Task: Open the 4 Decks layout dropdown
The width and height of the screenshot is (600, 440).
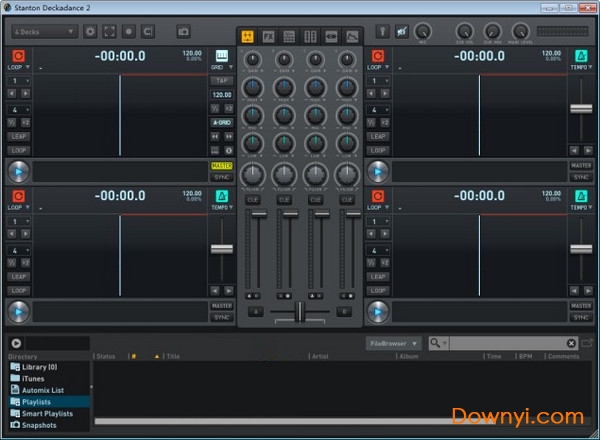Action: [44, 32]
